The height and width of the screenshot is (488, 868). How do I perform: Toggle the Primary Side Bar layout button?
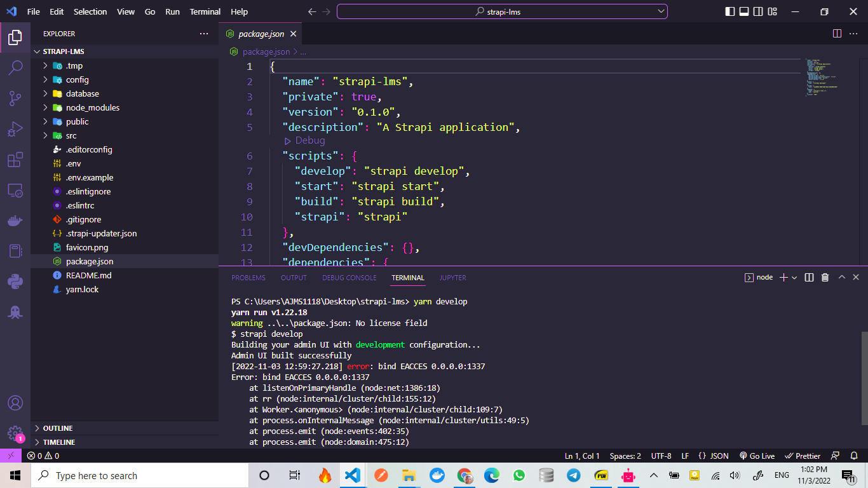click(729, 11)
